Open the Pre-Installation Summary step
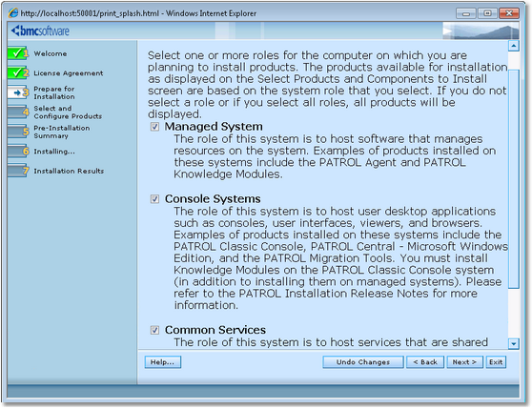Image resolution: width=532 pixels, height=409 pixels. 62,132
